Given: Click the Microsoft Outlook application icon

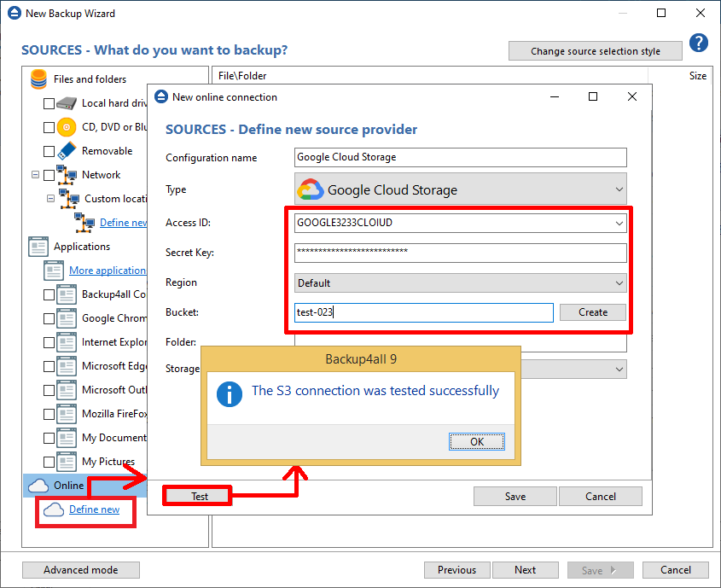Looking at the screenshot, I should click(x=67, y=390).
